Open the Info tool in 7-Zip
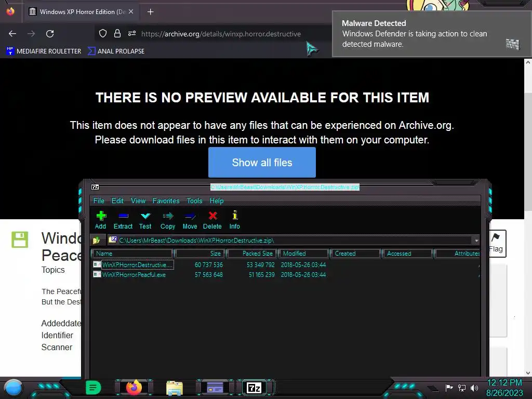 point(234,220)
